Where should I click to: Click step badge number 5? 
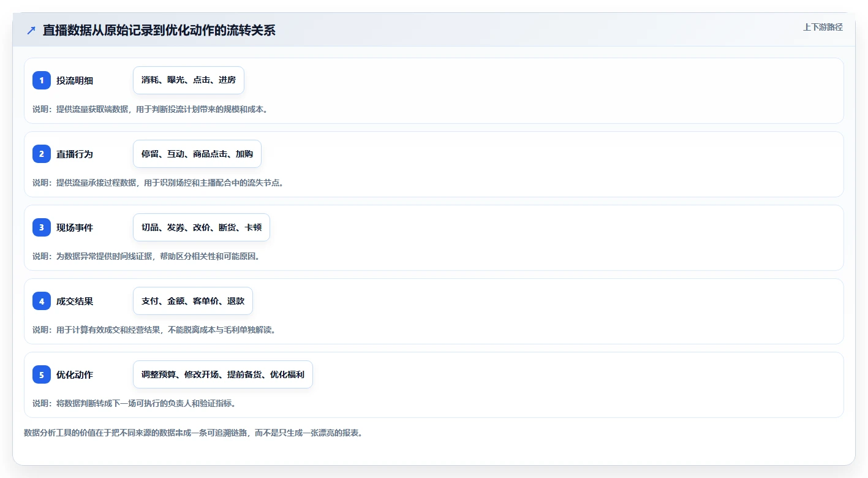42,374
